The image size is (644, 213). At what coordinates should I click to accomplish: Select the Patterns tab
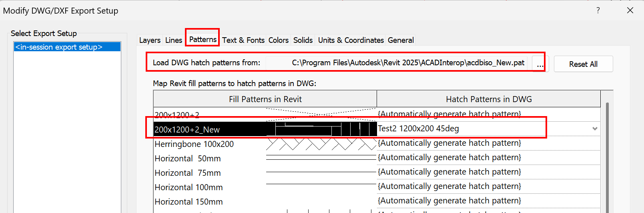[203, 39]
